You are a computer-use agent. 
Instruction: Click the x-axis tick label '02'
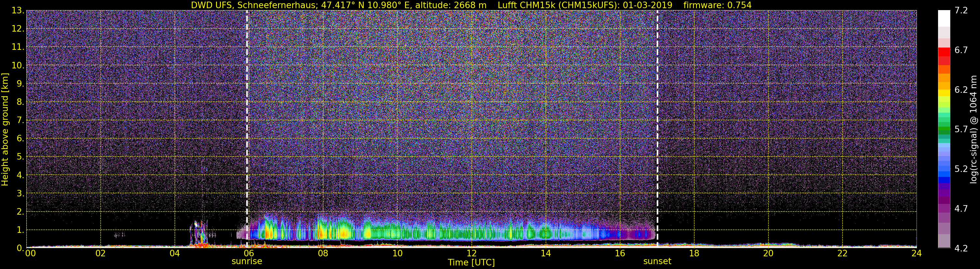pos(101,253)
